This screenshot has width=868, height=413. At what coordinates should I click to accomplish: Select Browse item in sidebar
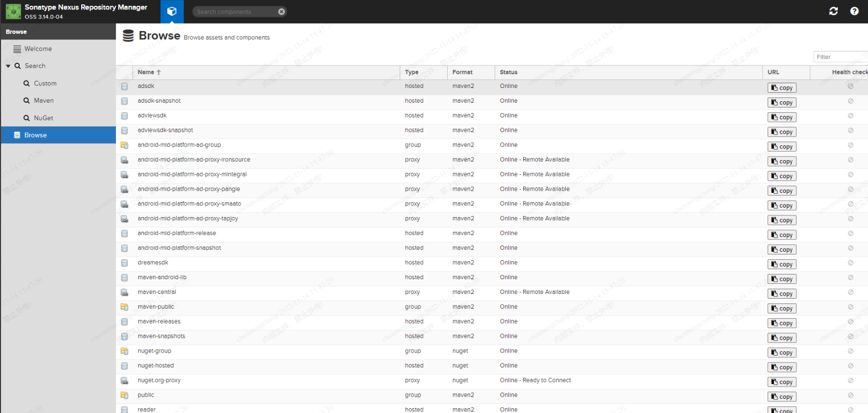click(x=58, y=135)
